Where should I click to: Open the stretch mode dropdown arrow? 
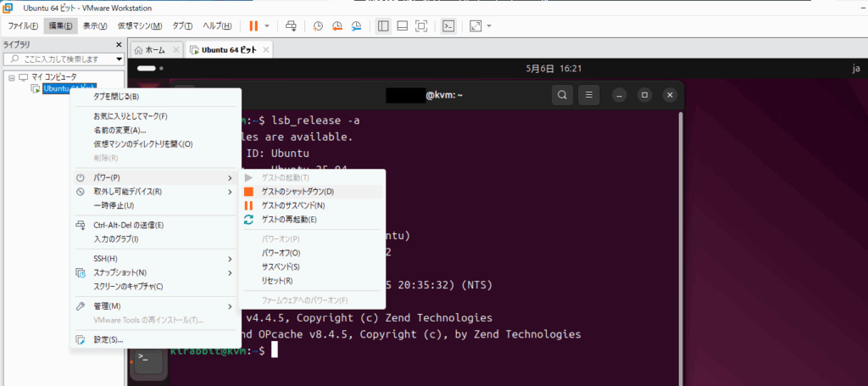[489, 26]
